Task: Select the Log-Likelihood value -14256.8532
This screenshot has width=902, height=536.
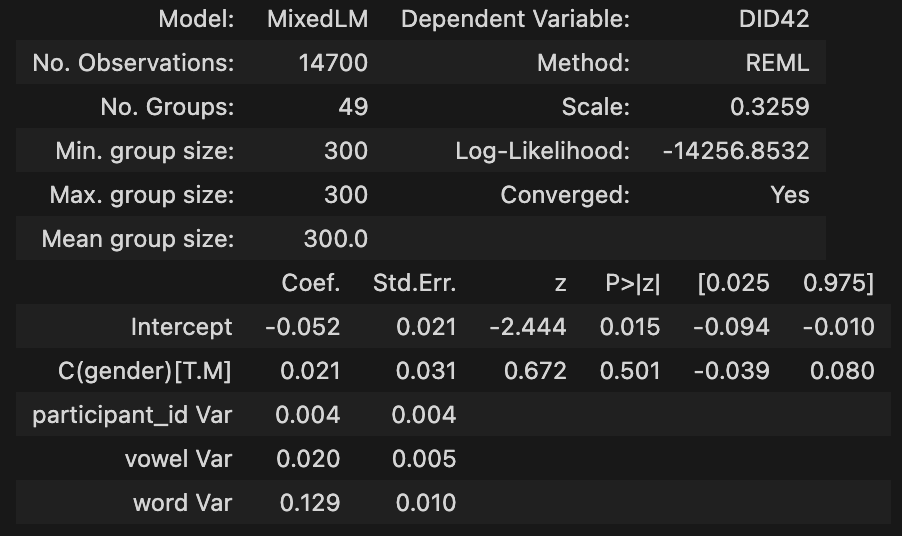Action: tap(736, 151)
